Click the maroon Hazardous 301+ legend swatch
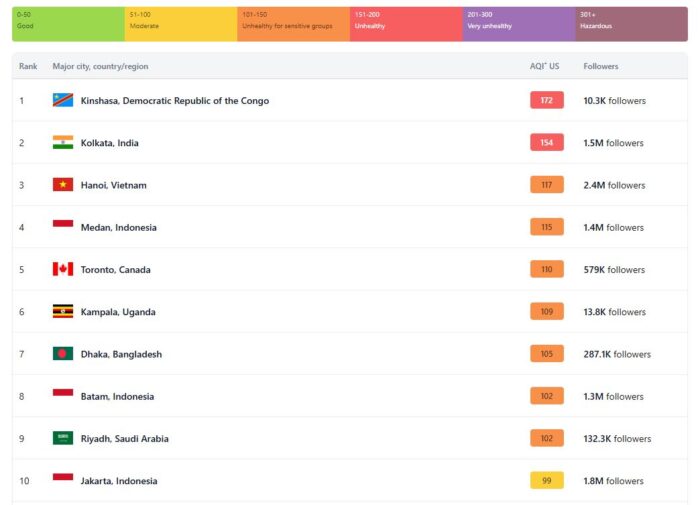The height and width of the screenshot is (505, 700). coord(631,24)
